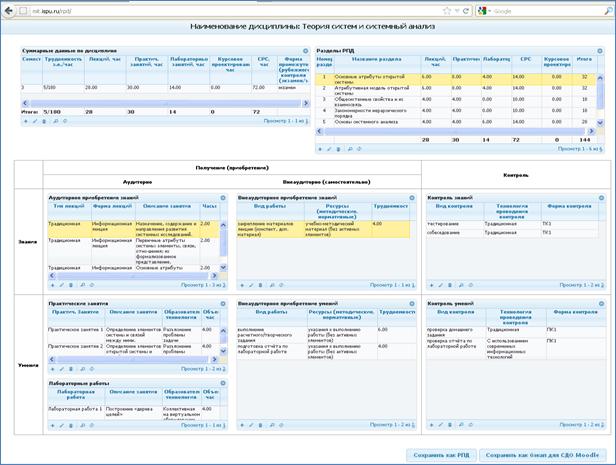Edit row in Контроль умений grid
Screen dimensions: 616x465
[x=441, y=425]
